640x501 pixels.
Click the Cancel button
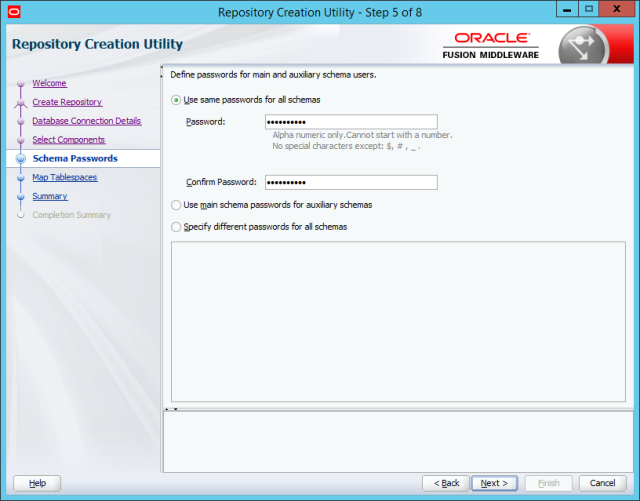(602, 483)
